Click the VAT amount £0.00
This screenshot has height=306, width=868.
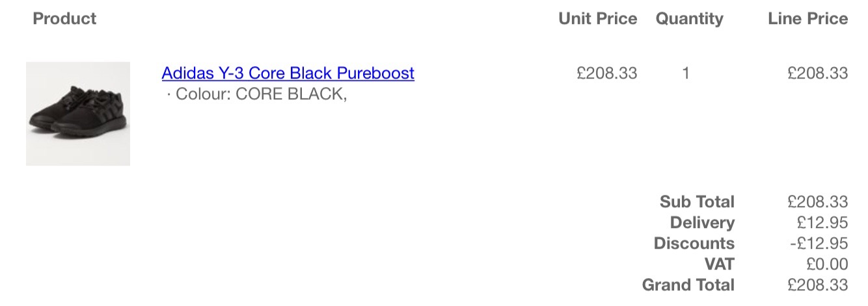pyautogui.click(x=826, y=264)
